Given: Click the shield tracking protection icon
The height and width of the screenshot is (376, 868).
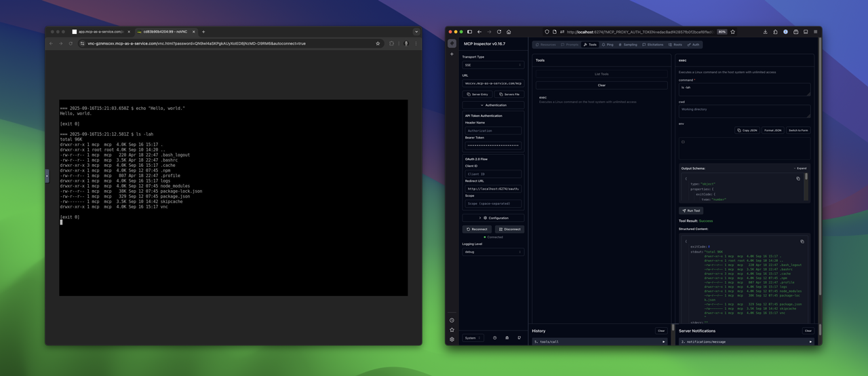Looking at the screenshot, I should [x=547, y=32].
